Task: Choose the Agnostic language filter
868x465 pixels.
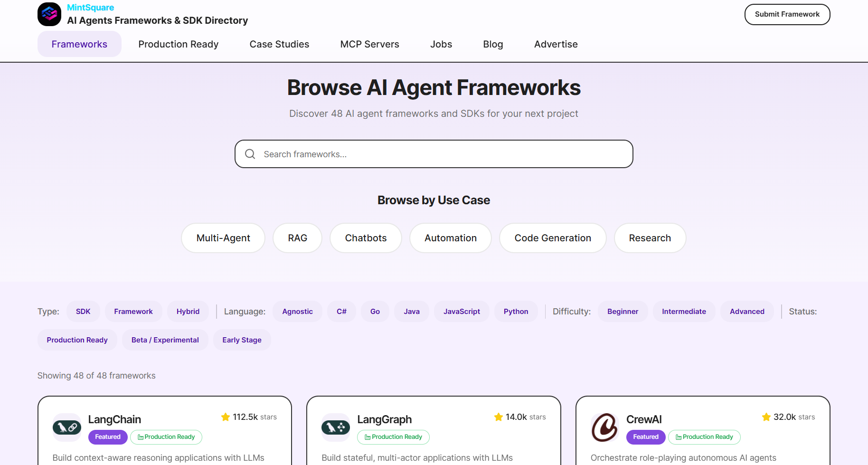Action: pyautogui.click(x=297, y=311)
